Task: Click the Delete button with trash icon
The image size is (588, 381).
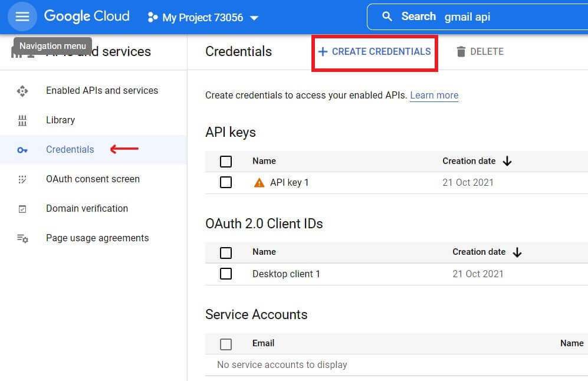Action: (x=480, y=52)
